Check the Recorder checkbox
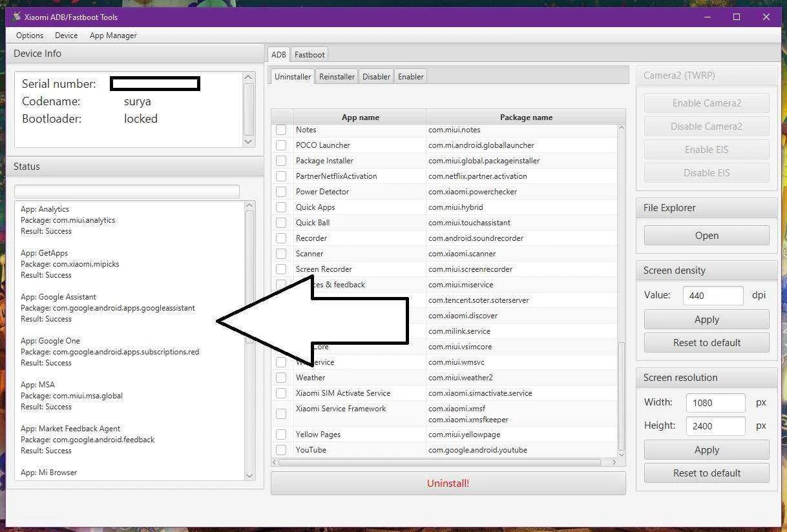Image resolution: width=787 pixels, height=532 pixels. 281,238
